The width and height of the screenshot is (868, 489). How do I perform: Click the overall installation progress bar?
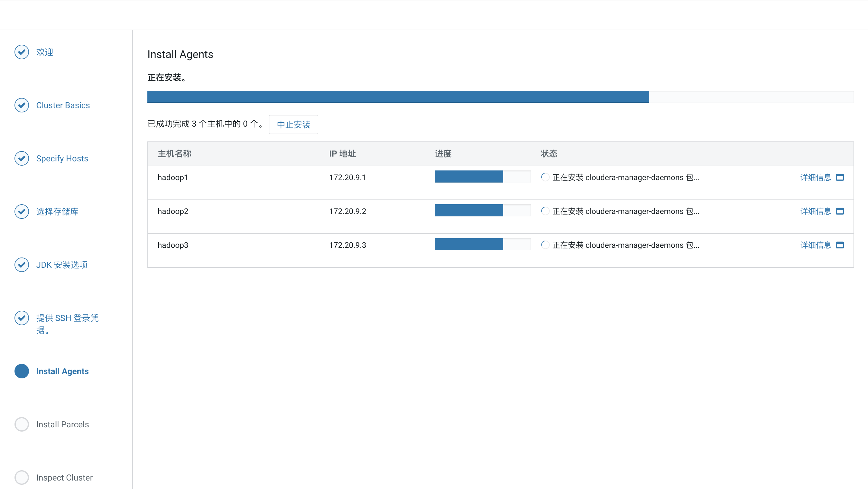[500, 97]
